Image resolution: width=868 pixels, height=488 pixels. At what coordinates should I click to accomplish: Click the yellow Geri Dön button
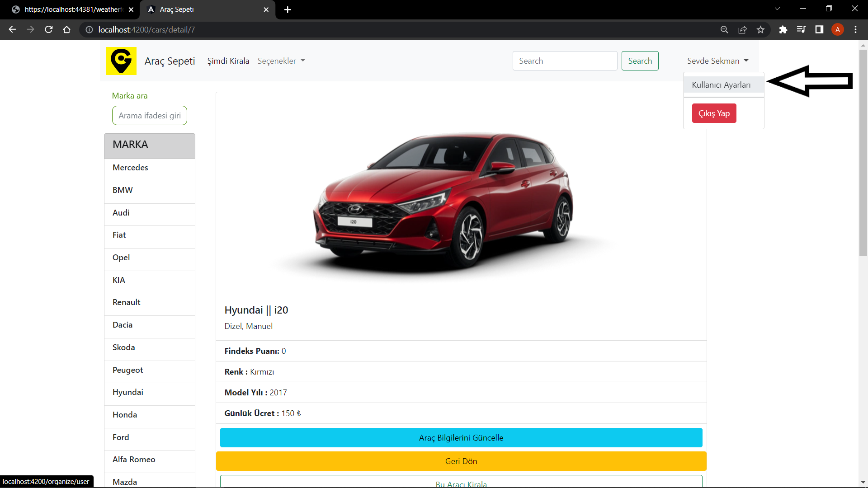click(461, 461)
